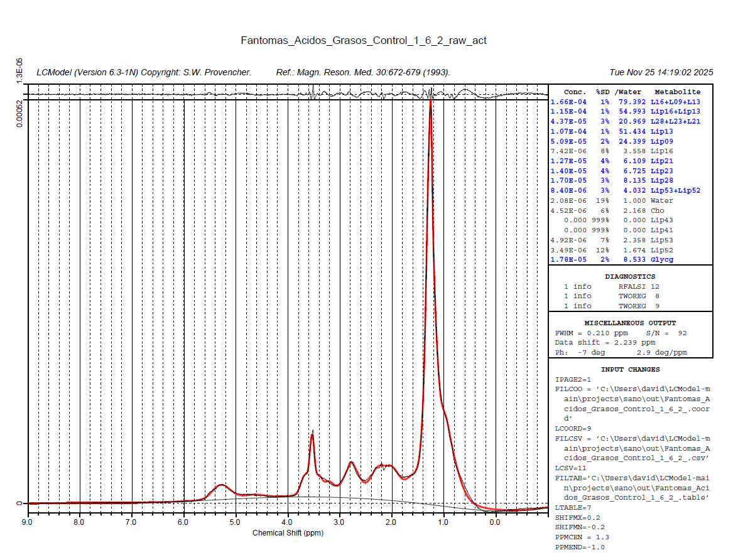Select the Tue Nov 25 timestamp

661,73
